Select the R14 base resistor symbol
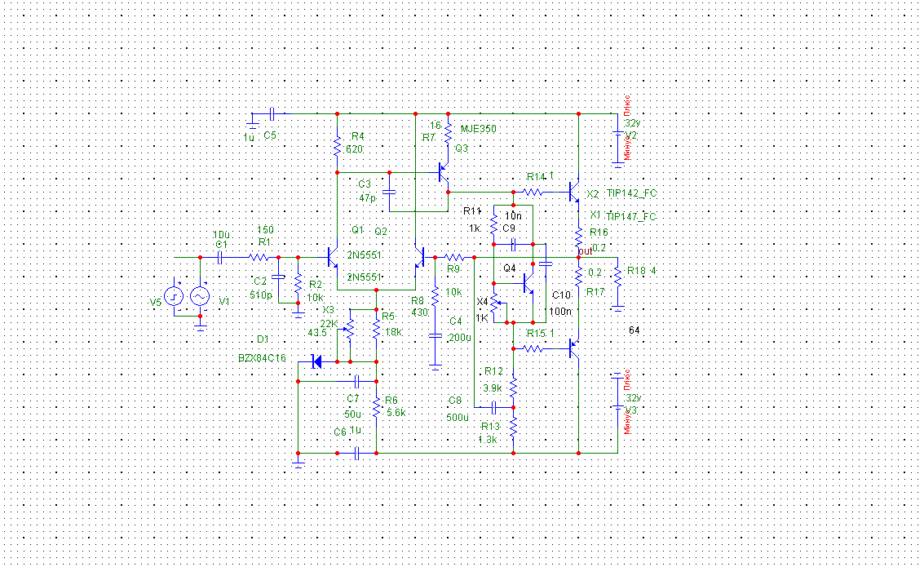 tap(533, 193)
